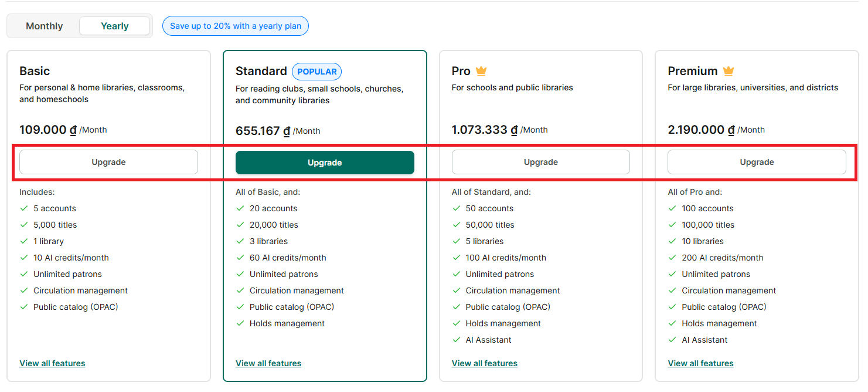The width and height of the screenshot is (868, 392).
Task: Select the '109.000 ₫' Basic price
Action: [x=48, y=130]
